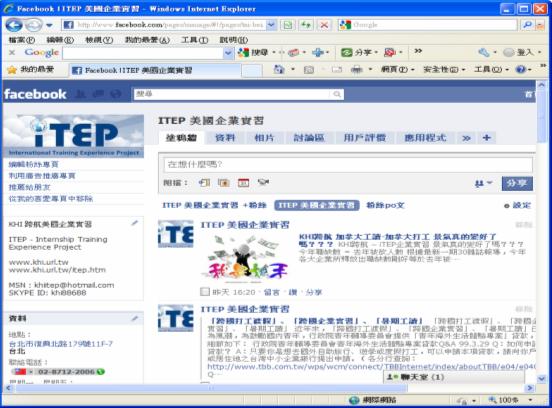This screenshot has width=552, height=408.
Task: Click the IE print icon
Action: [x=356, y=70]
